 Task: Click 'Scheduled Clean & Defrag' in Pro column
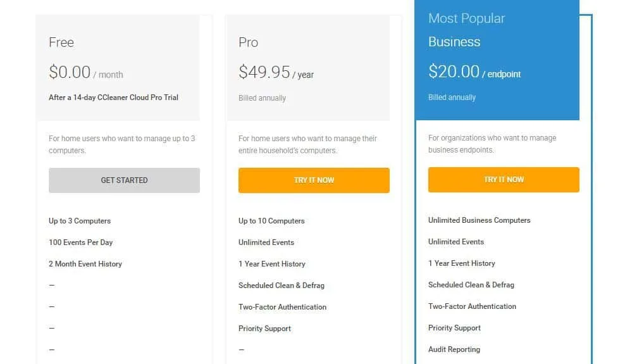point(282,286)
